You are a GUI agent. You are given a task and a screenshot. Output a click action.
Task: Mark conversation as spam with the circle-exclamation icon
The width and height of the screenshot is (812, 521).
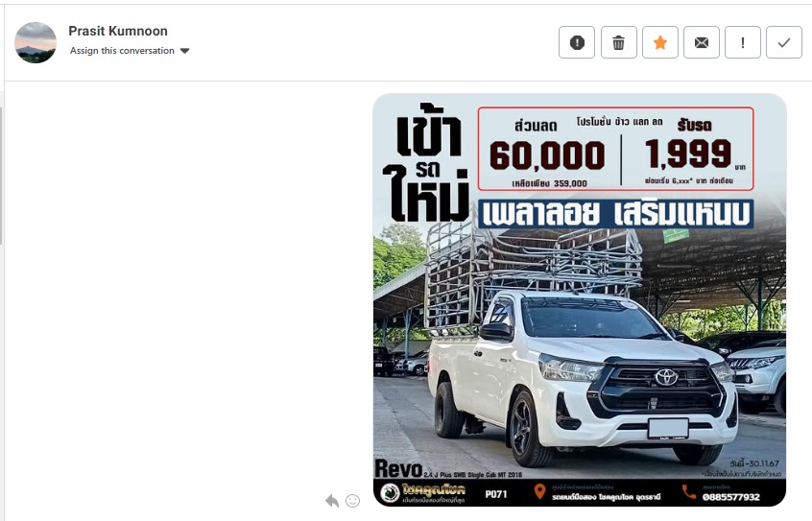click(577, 42)
